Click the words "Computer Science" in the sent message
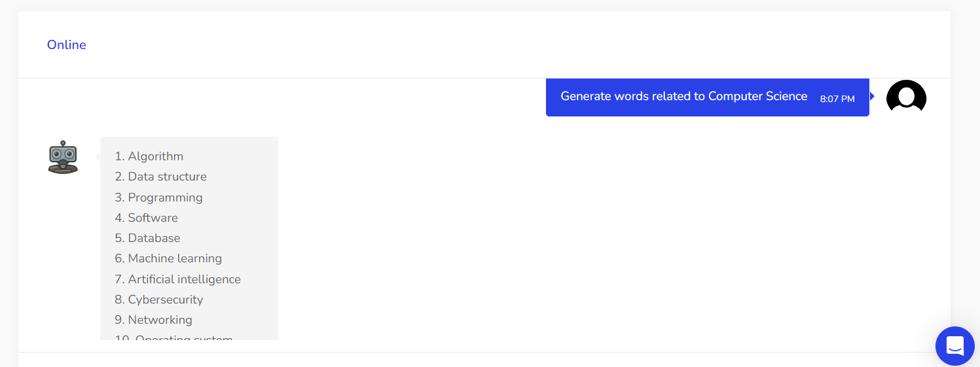This screenshot has height=367, width=980. coord(758,96)
